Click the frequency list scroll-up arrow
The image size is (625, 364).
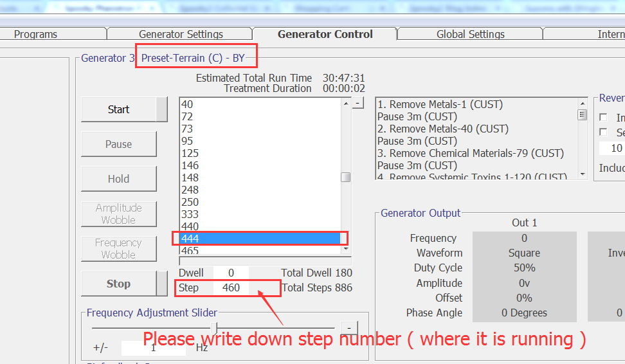346,103
